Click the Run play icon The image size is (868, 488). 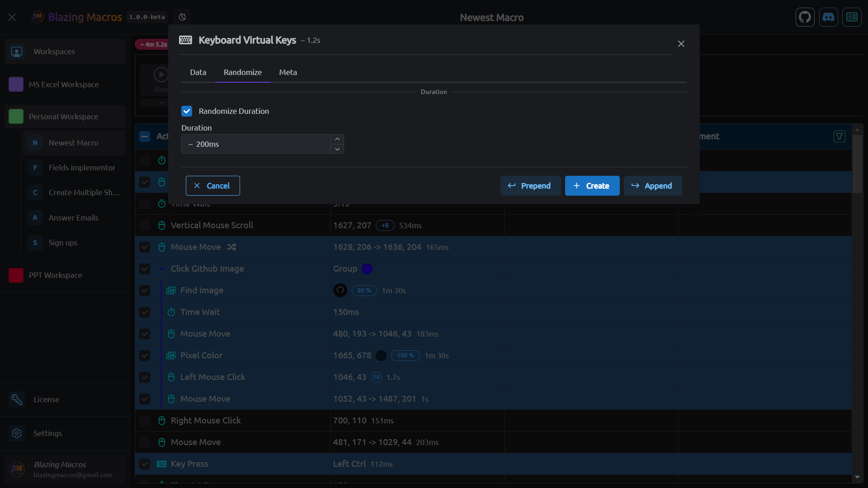pos(161,75)
